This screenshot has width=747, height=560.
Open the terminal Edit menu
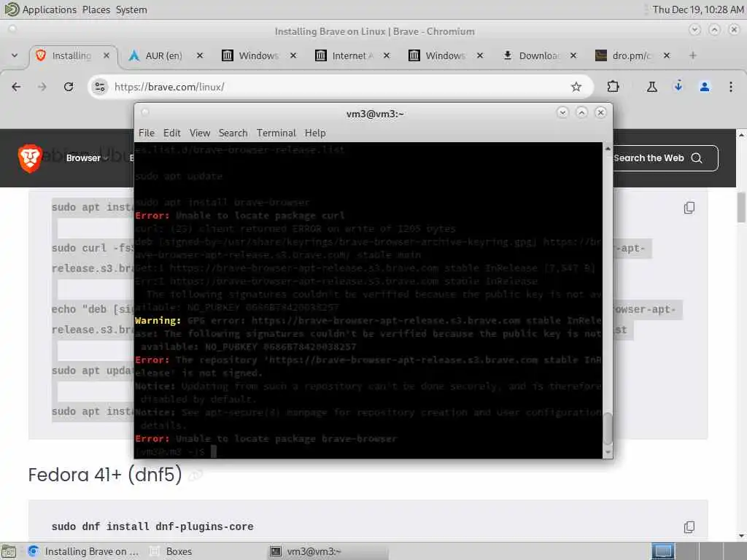pos(171,133)
